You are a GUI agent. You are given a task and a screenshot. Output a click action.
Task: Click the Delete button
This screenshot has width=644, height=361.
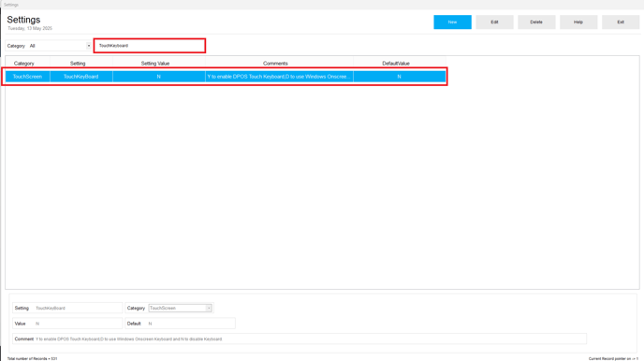click(x=536, y=22)
